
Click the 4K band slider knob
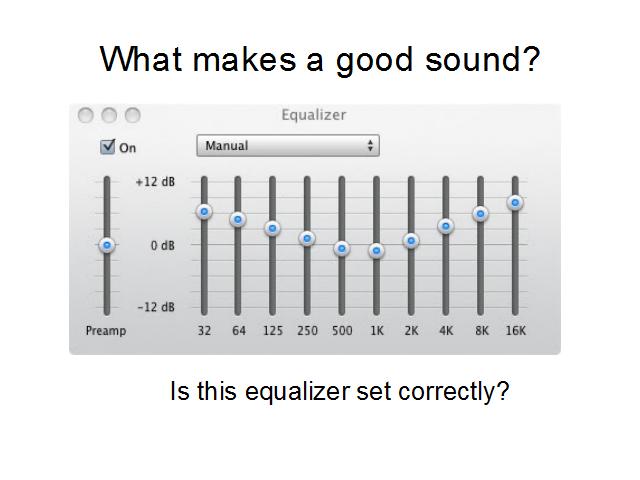[446, 226]
